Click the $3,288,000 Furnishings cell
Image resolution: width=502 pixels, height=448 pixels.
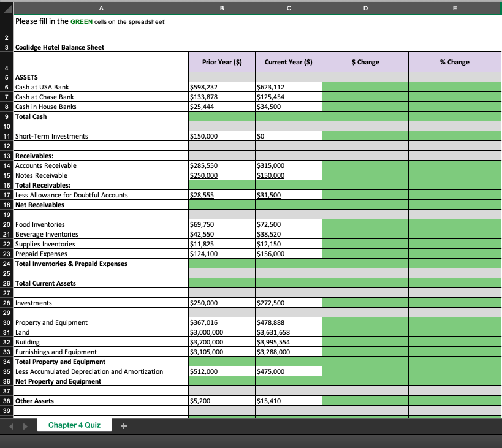click(x=289, y=352)
